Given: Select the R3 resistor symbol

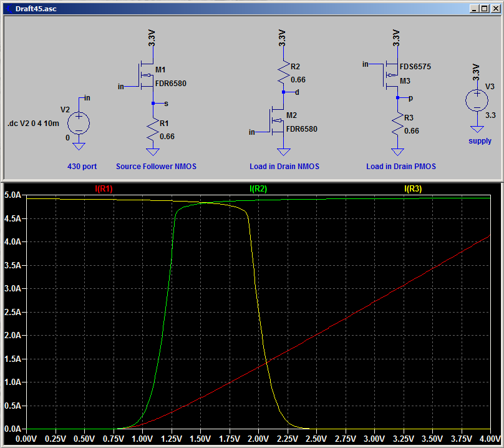Looking at the screenshot, I should point(398,124).
